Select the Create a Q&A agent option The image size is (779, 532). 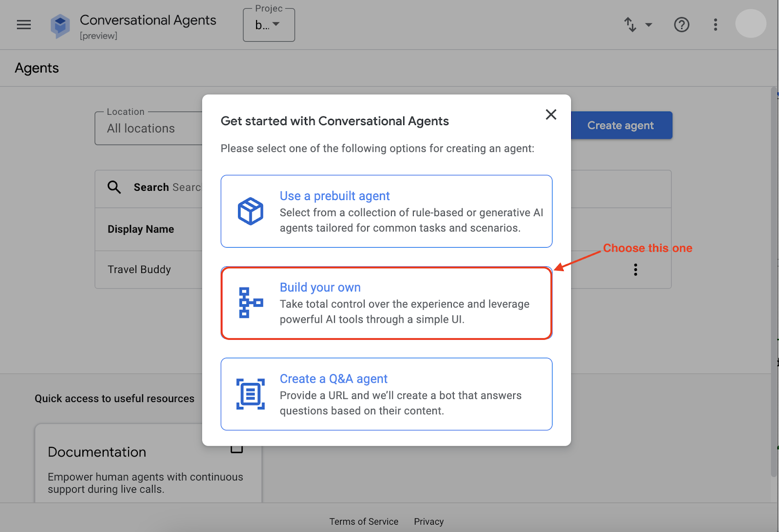[386, 393]
